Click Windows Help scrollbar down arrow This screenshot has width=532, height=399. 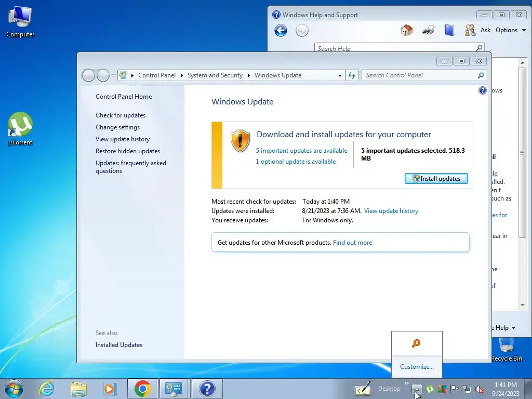(x=523, y=305)
